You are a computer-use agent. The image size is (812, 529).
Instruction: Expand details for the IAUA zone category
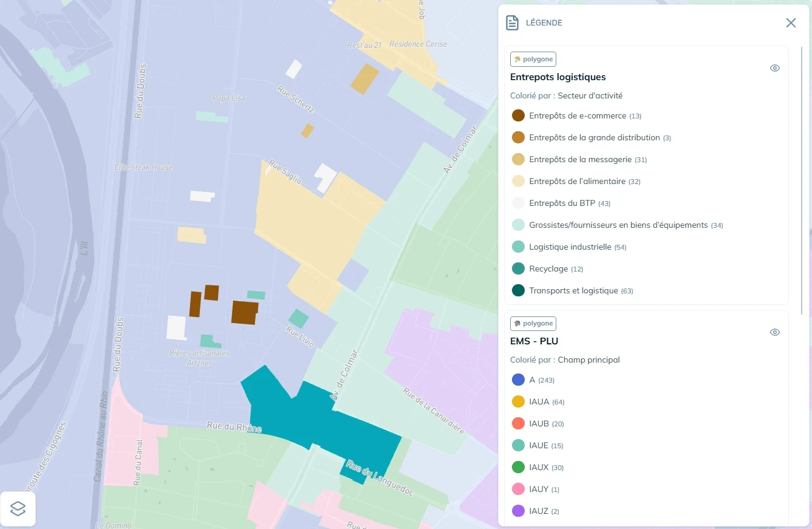point(541,401)
